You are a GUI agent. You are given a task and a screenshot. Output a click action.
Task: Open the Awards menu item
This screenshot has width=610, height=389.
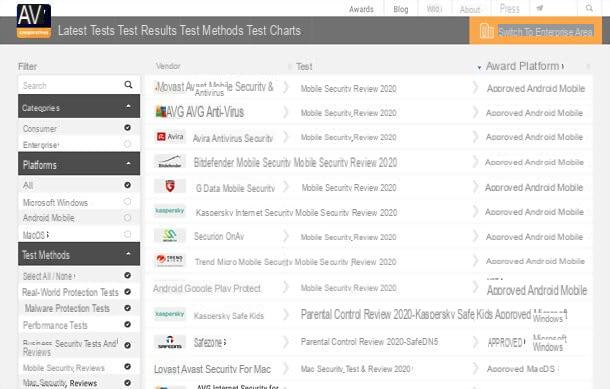point(361,9)
